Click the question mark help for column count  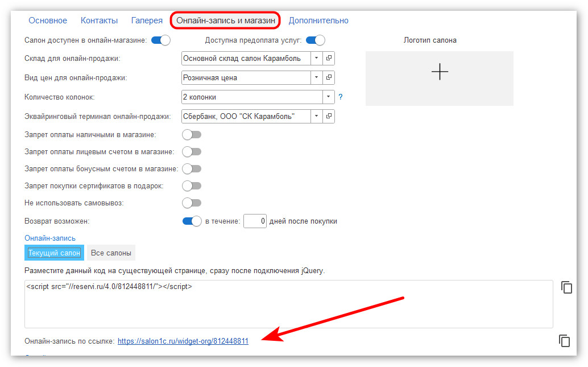pos(341,97)
